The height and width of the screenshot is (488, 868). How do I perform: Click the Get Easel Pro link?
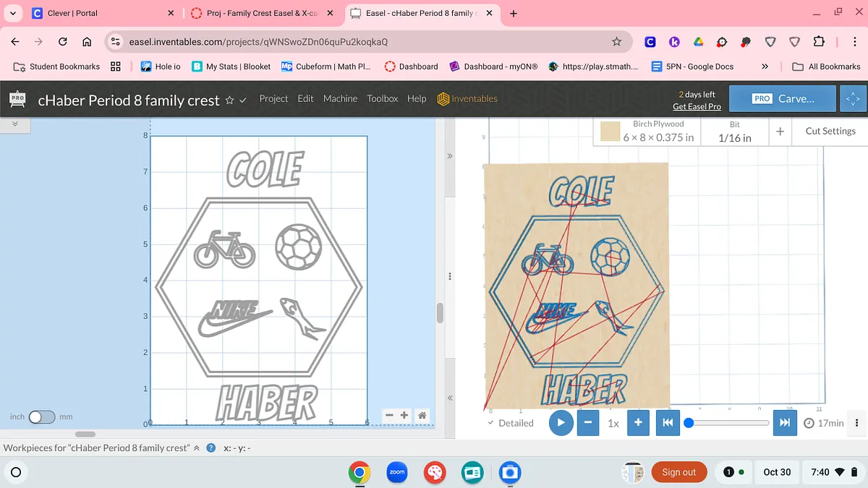point(696,106)
